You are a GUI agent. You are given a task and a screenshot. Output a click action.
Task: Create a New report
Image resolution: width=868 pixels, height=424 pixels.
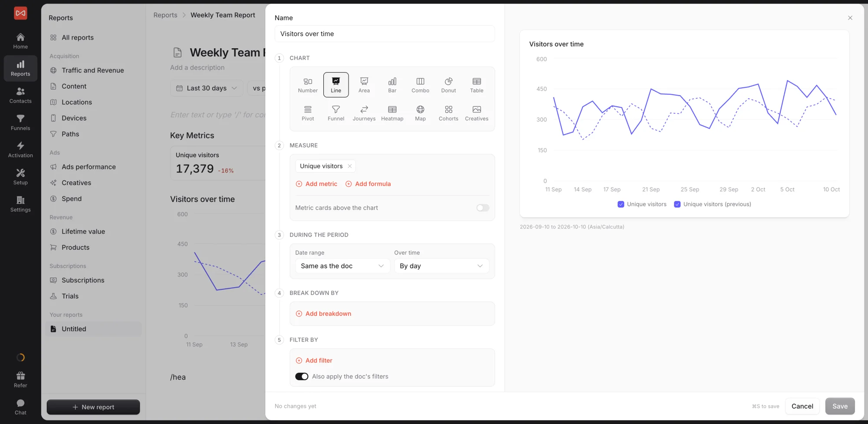pyautogui.click(x=93, y=407)
